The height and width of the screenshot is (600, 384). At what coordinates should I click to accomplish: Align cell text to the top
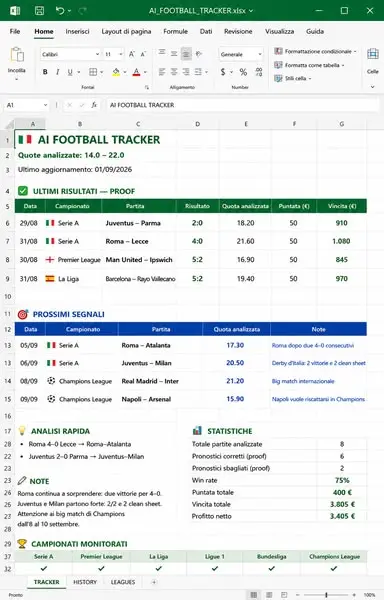tap(162, 53)
